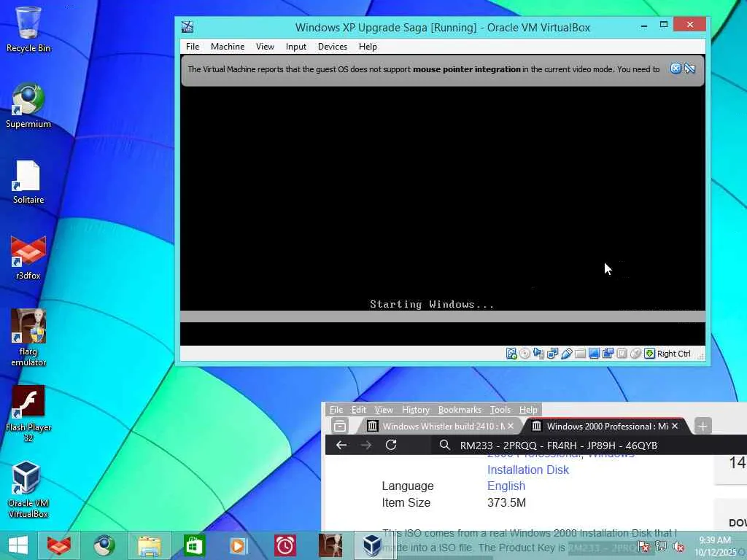Dismiss the mouse pointer integration notification
Viewport: 747px width, 560px height.
(676, 69)
